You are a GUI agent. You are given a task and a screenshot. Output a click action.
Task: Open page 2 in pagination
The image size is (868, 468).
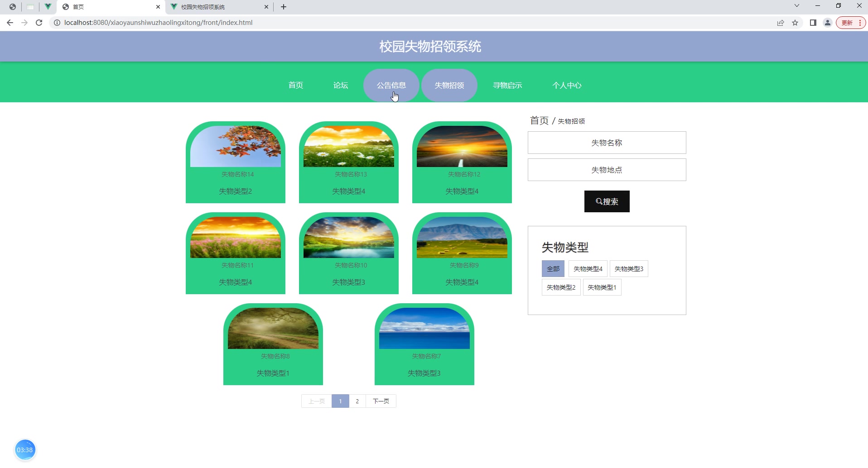point(357,401)
